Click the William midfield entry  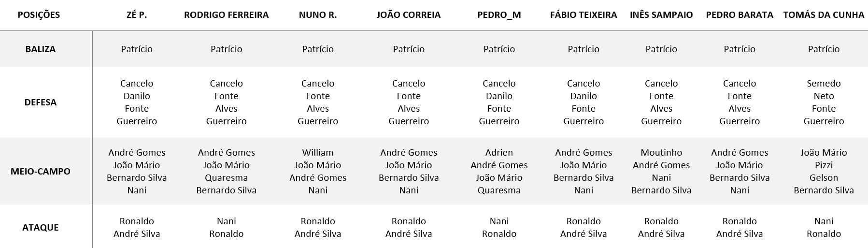click(318, 153)
